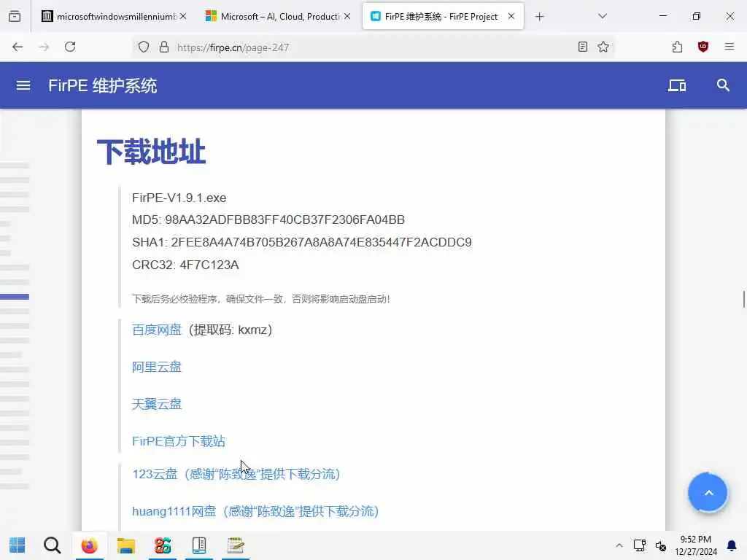Show site security lock information
Image resolution: width=747 pixels, height=560 pixels.
pyautogui.click(x=164, y=47)
